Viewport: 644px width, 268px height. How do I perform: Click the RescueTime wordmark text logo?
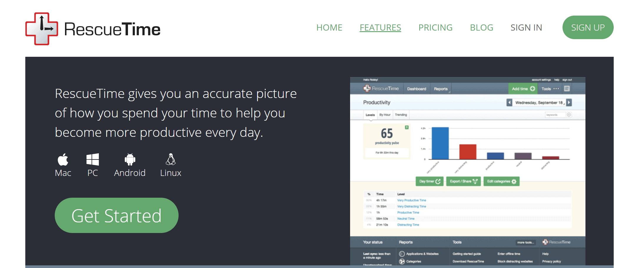point(112,29)
